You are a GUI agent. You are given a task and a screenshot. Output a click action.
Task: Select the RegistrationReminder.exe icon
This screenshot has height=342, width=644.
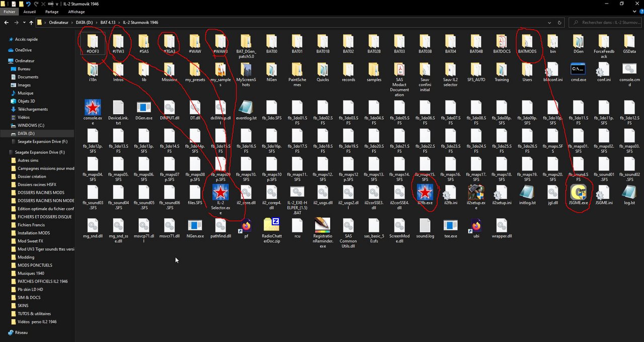coord(323,225)
